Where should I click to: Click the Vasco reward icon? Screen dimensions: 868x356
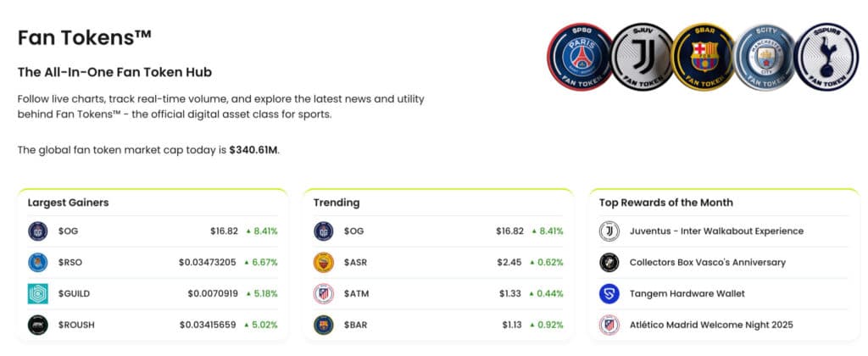coord(609,262)
